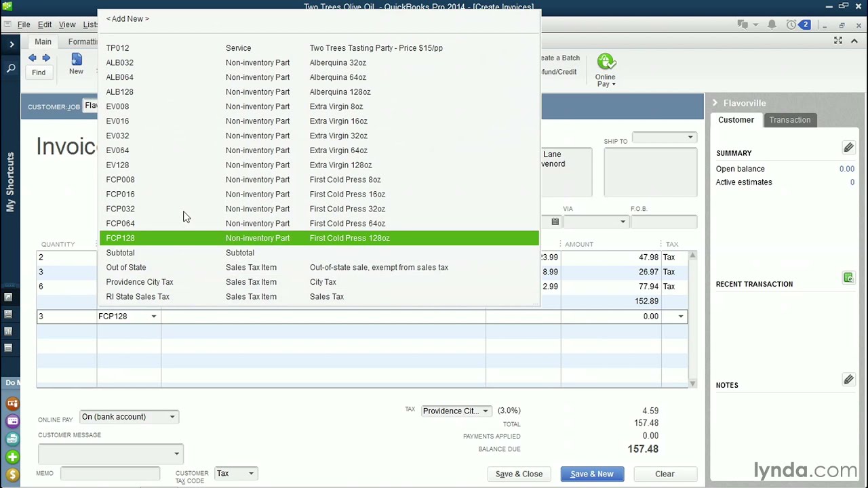The width and height of the screenshot is (868, 488).
Task: Open the reminders alarm clock icon
Action: pyautogui.click(x=791, y=25)
